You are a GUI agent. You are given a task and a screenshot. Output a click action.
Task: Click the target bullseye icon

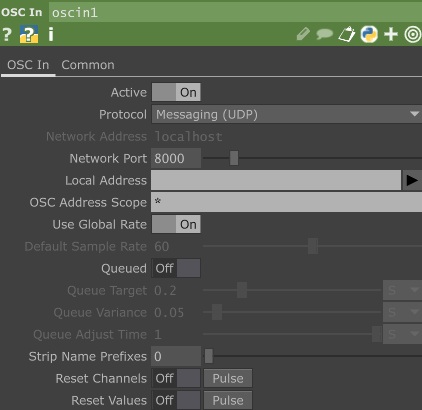[413, 34]
